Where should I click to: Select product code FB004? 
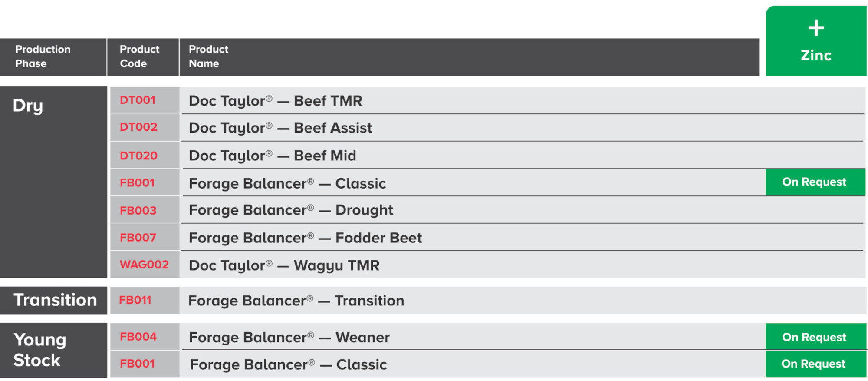(138, 337)
